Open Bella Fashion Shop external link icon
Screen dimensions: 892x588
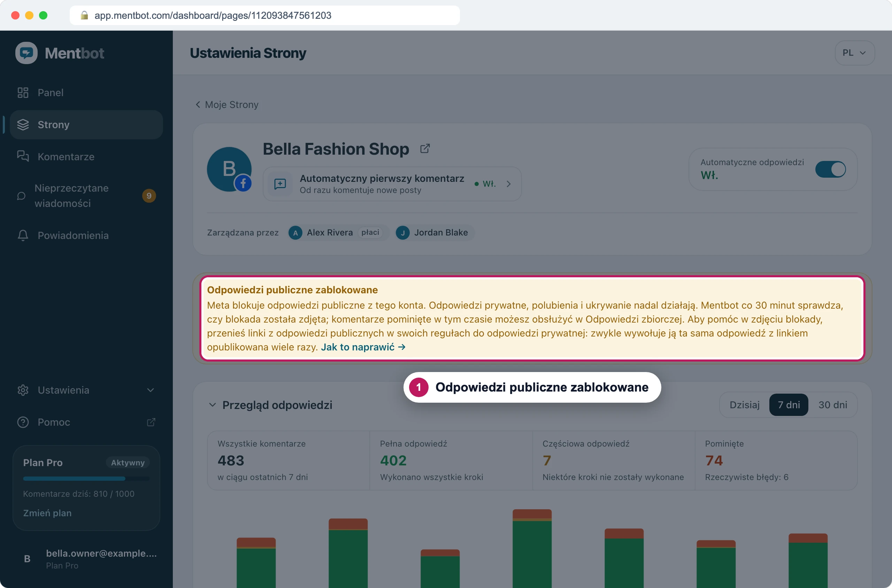(x=425, y=149)
